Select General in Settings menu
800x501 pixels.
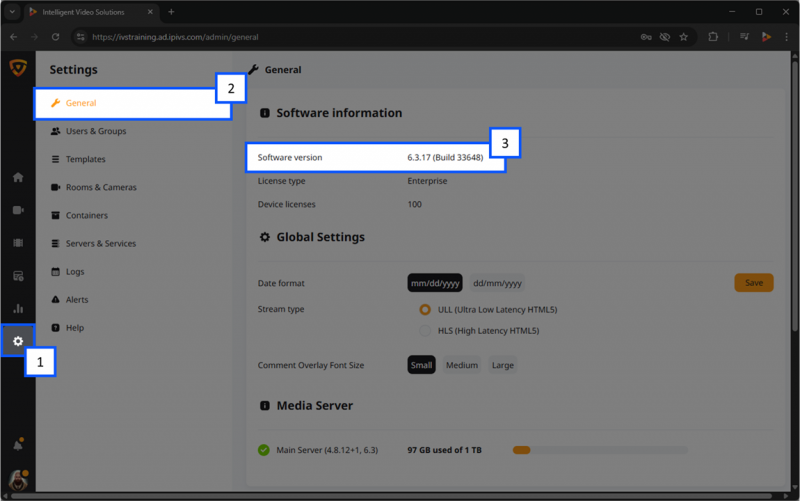tap(133, 103)
